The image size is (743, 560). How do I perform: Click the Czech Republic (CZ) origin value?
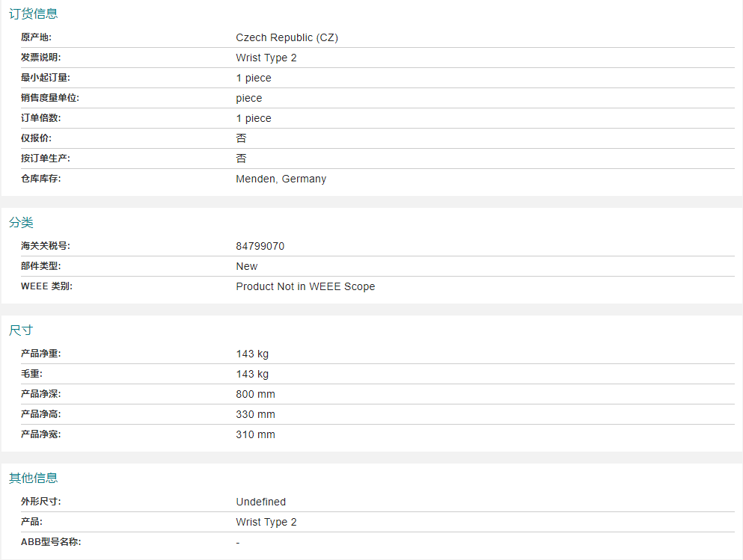coord(287,37)
